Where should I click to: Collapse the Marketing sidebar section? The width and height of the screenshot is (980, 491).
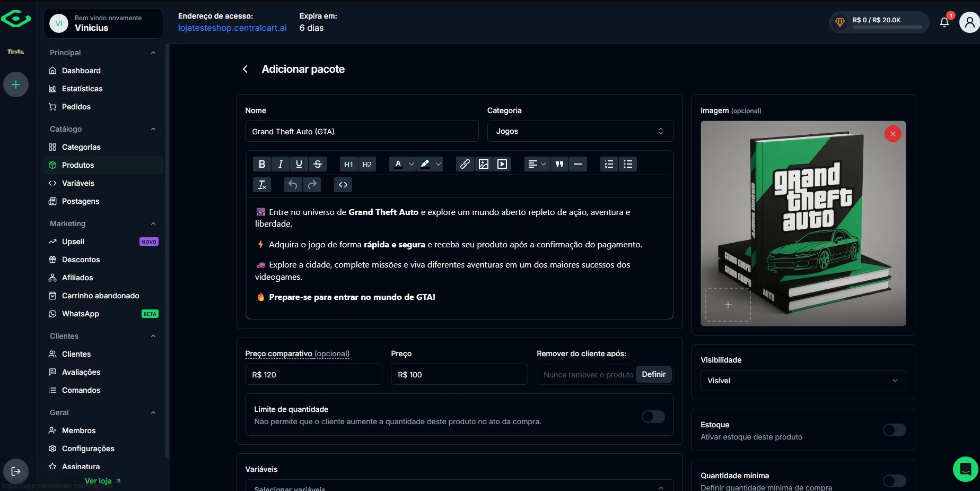coord(153,223)
